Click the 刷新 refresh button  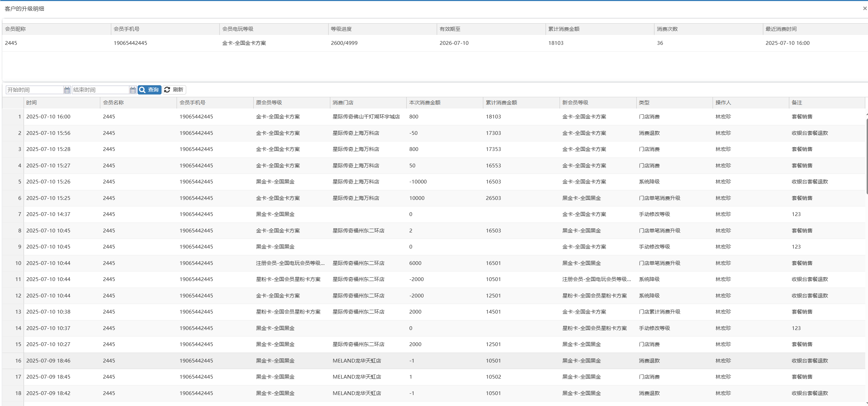click(x=174, y=90)
